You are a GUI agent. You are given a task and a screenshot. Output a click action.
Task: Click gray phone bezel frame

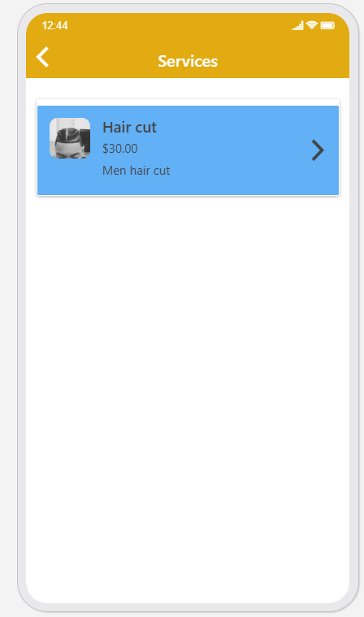point(22,315)
